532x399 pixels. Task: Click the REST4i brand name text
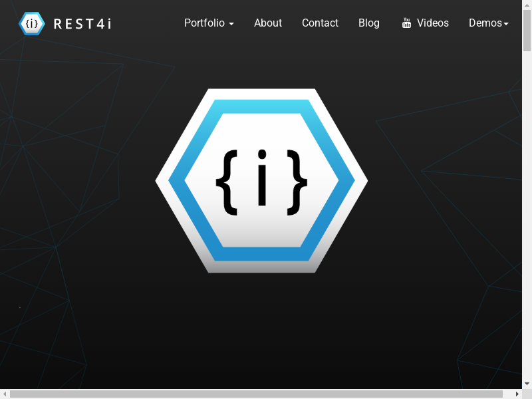[82, 24]
